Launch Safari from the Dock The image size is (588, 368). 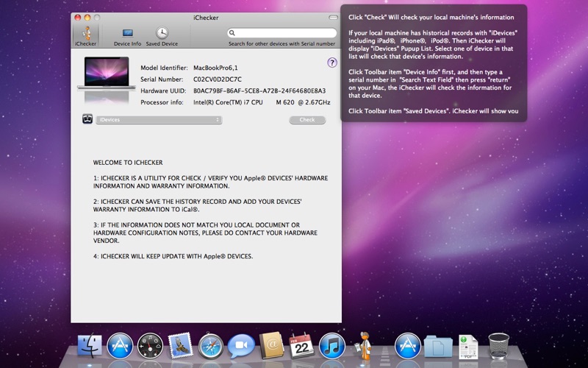point(211,346)
